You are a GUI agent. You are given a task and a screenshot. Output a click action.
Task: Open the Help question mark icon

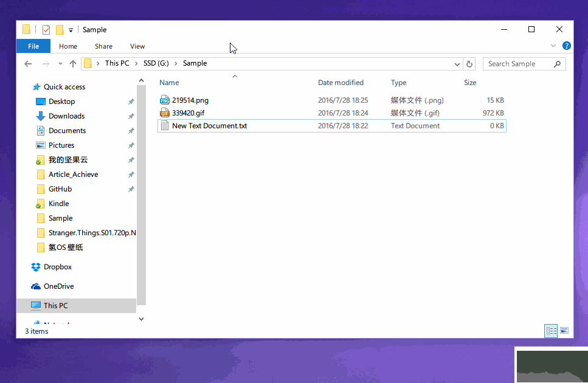tap(567, 46)
